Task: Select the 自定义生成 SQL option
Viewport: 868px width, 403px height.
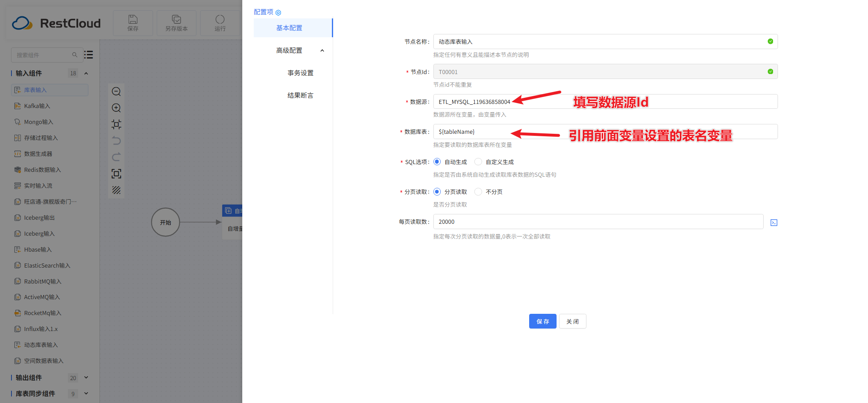Action: coord(478,162)
